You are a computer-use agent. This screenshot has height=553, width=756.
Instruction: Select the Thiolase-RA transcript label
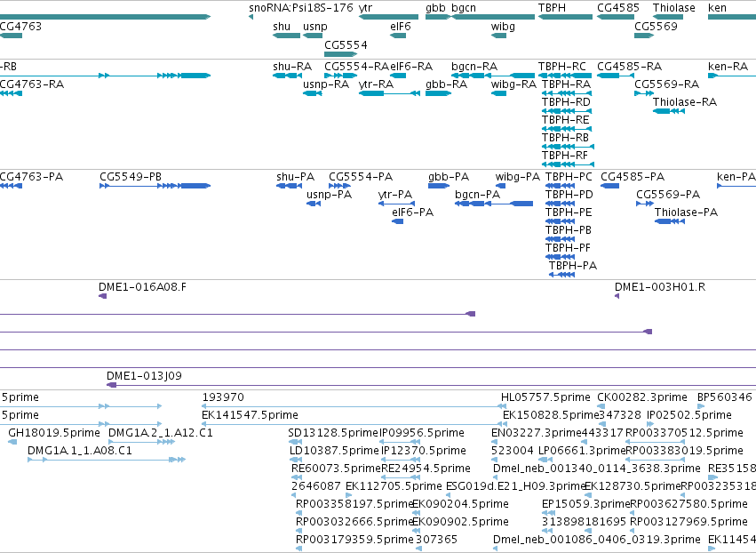click(685, 102)
